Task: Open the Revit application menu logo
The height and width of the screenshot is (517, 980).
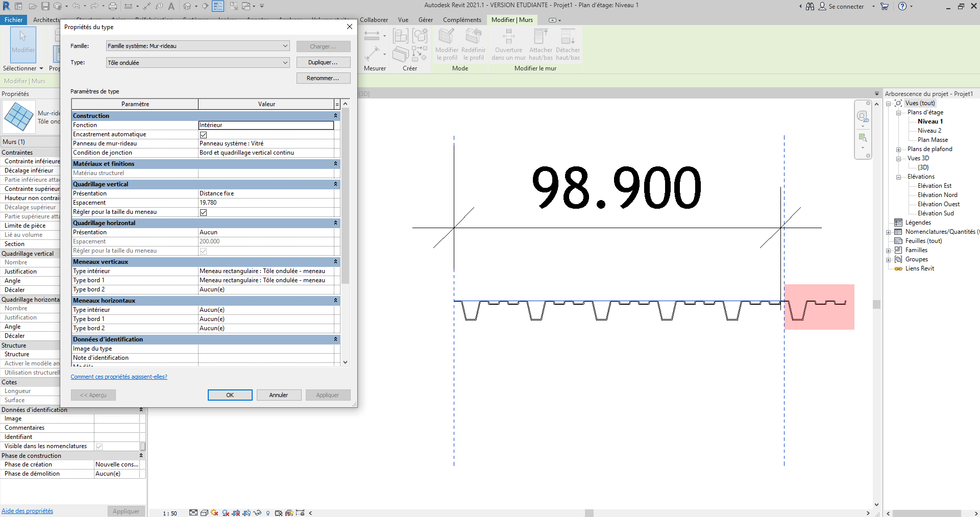Action: [x=6, y=6]
